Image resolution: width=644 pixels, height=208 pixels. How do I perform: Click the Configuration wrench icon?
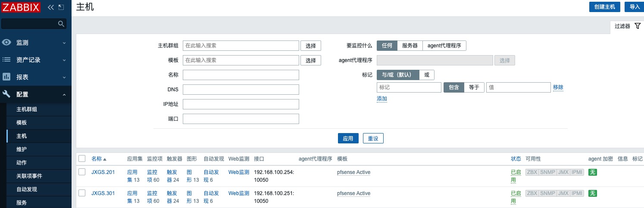click(x=6, y=94)
